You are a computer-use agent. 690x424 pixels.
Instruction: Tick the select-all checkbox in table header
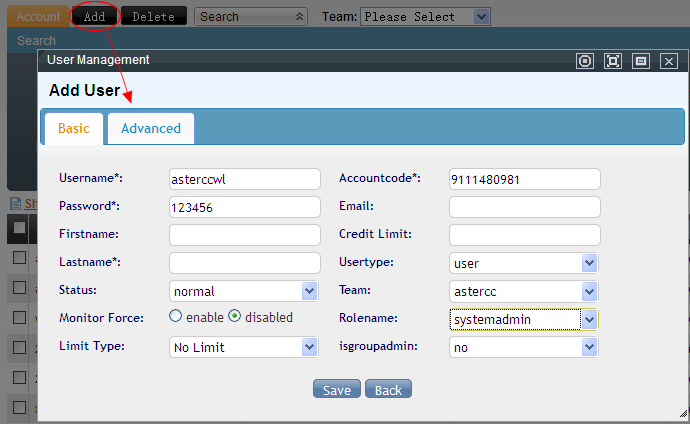[19, 228]
